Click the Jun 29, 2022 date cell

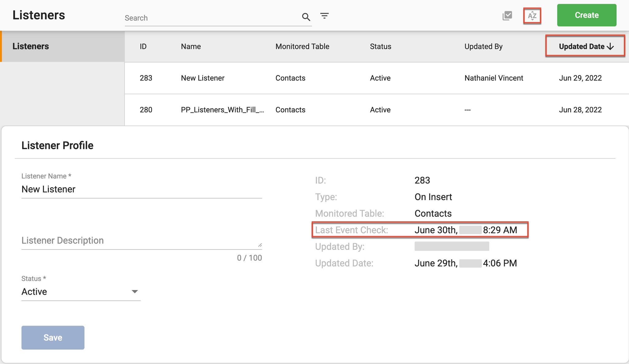coord(580,78)
